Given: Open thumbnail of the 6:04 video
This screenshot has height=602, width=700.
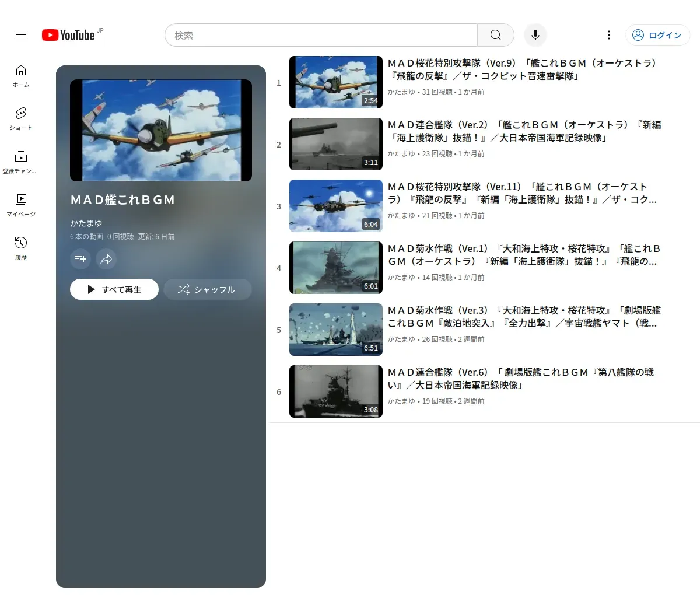Looking at the screenshot, I should point(336,206).
